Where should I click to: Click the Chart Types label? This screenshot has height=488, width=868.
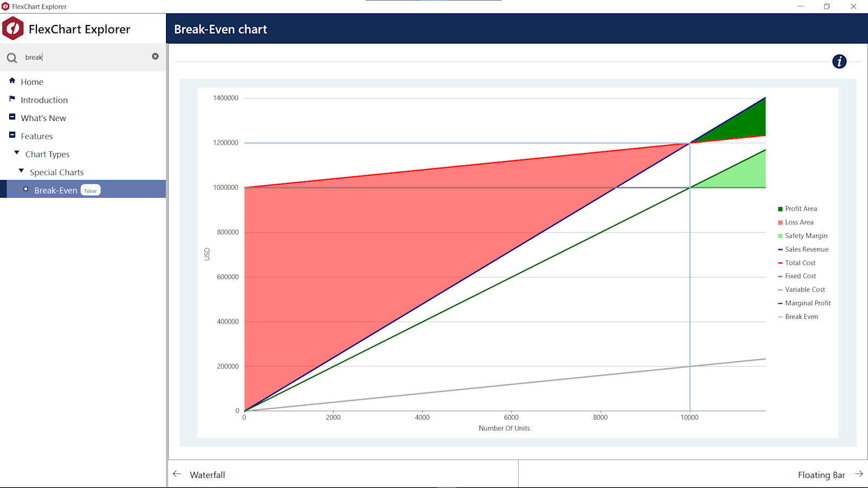coord(48,155)
